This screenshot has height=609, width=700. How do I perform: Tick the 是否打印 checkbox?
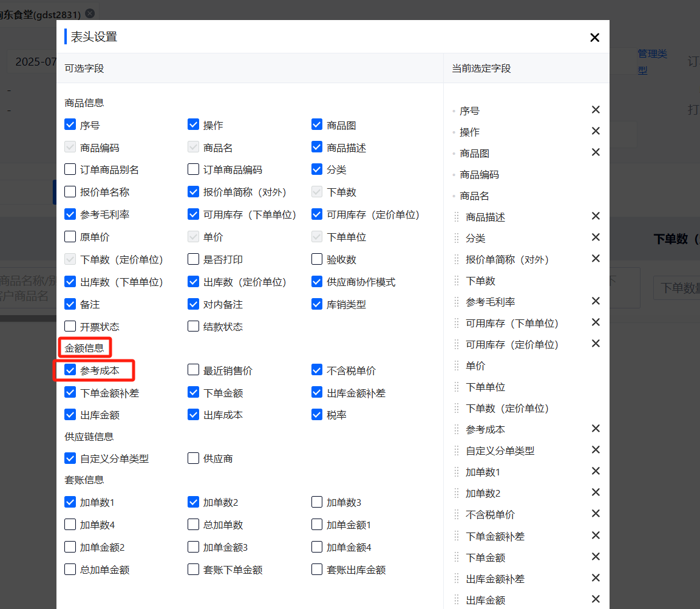pos(193,259)
